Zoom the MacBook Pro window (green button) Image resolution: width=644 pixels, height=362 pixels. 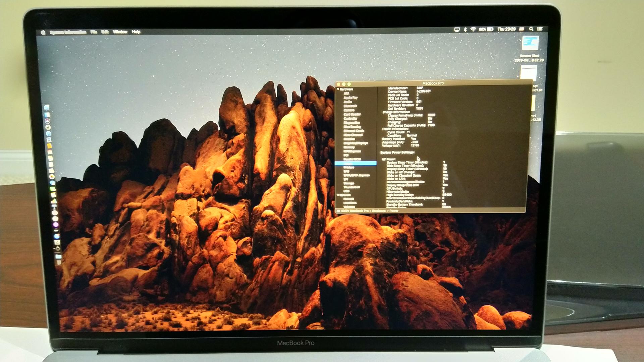click(x=349, y=84)
